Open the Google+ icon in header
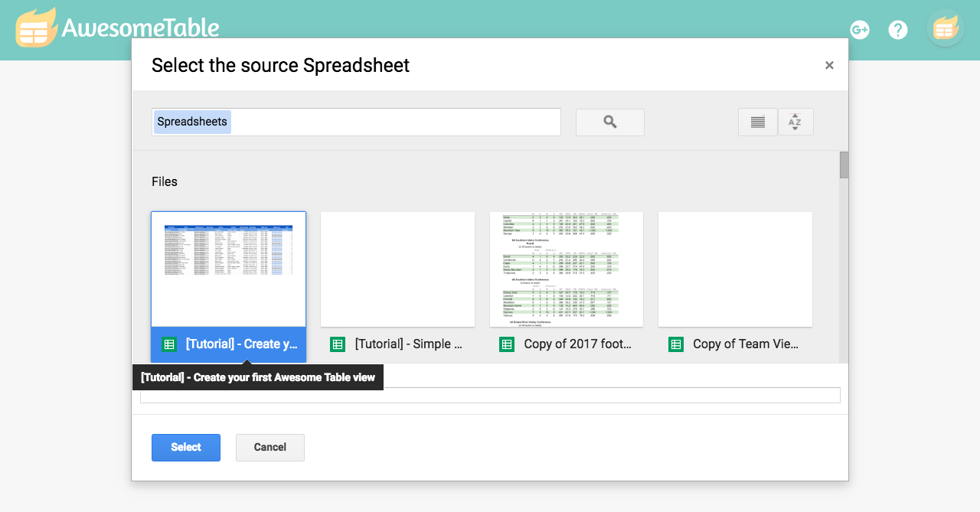Image resolution: width=980 pixels, height=512 pixels. [860, 30]
